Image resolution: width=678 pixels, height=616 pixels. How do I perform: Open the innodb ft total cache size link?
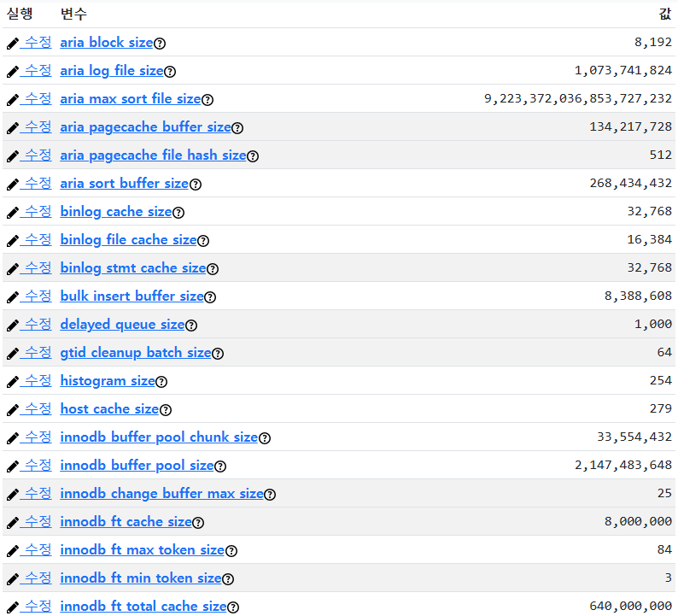tap(143, 606)
